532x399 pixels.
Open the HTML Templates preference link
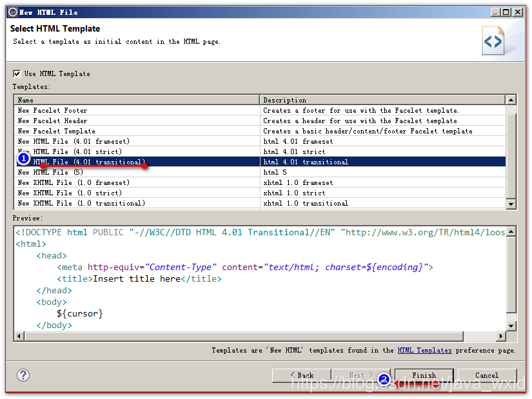[424, 350]
